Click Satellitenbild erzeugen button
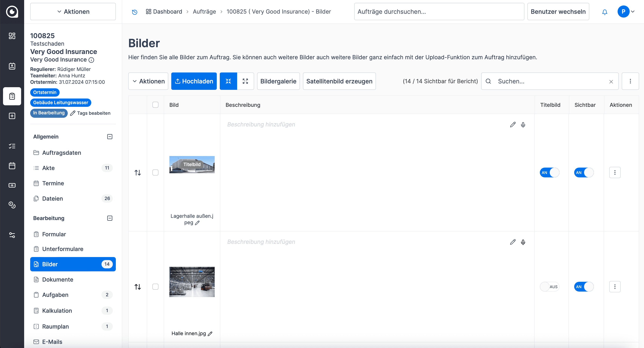 [x=339, y=81]
